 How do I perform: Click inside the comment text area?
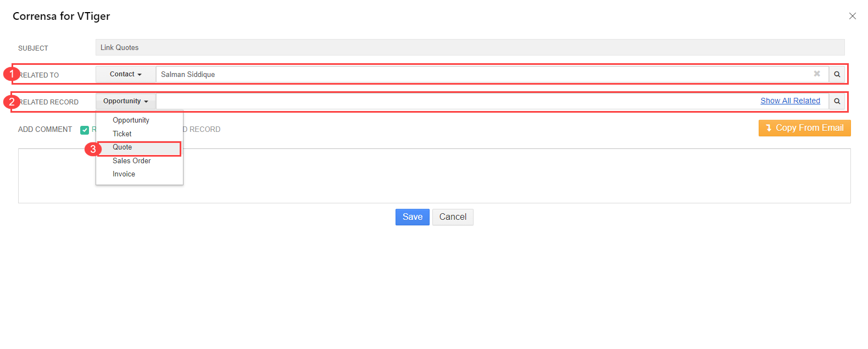pos(434,176)
